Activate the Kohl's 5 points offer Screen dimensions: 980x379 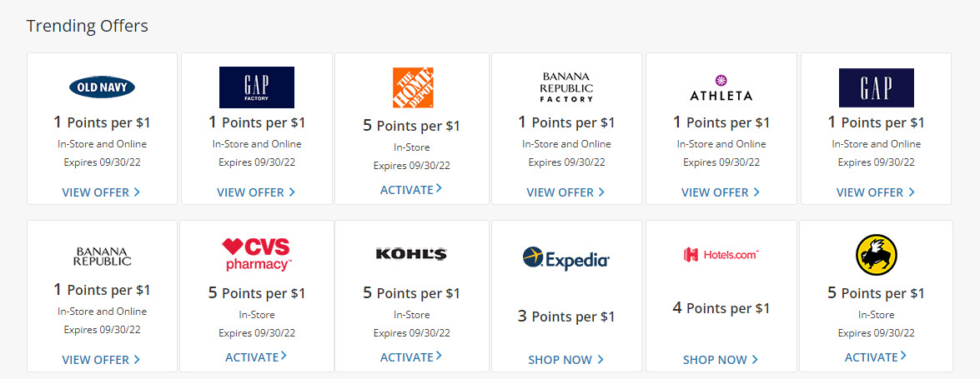point(411,357)
